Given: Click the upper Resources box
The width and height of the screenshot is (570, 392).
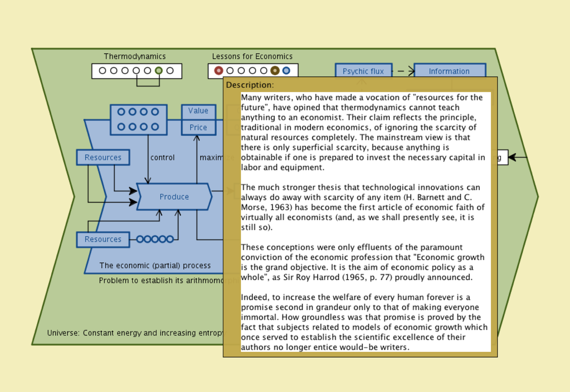Looking at the screenshot, I should 103,157.
